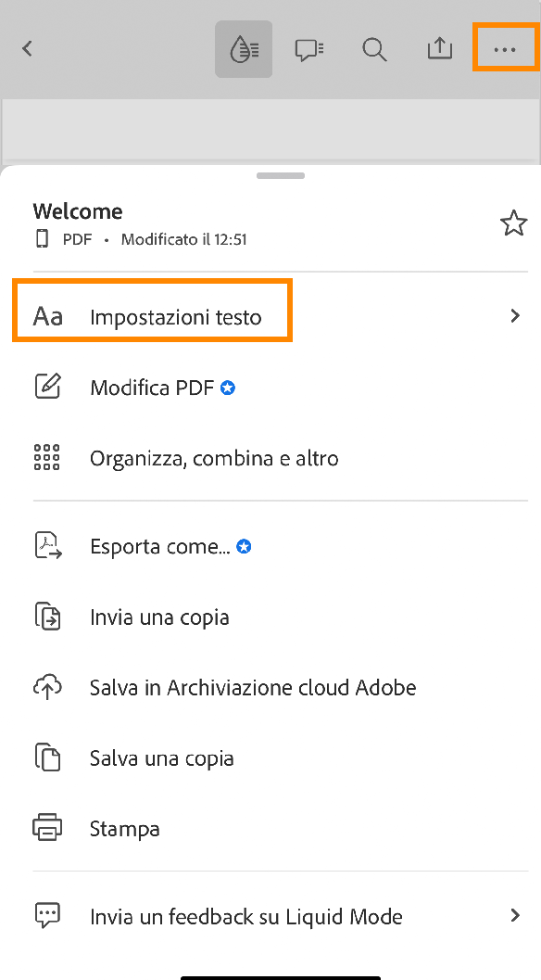Viewport: 541px width, 980px height.
Task: Tap the search magnifier icon
Action: click(374, 49)
